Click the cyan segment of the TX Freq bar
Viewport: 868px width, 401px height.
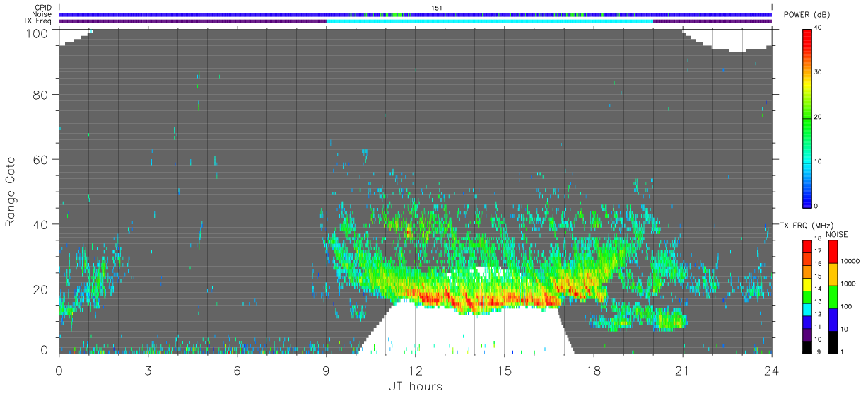coord(489,21)
